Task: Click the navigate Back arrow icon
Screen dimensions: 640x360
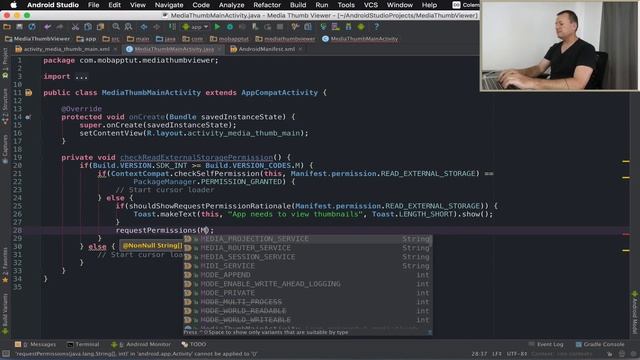Action: point(144,27)
